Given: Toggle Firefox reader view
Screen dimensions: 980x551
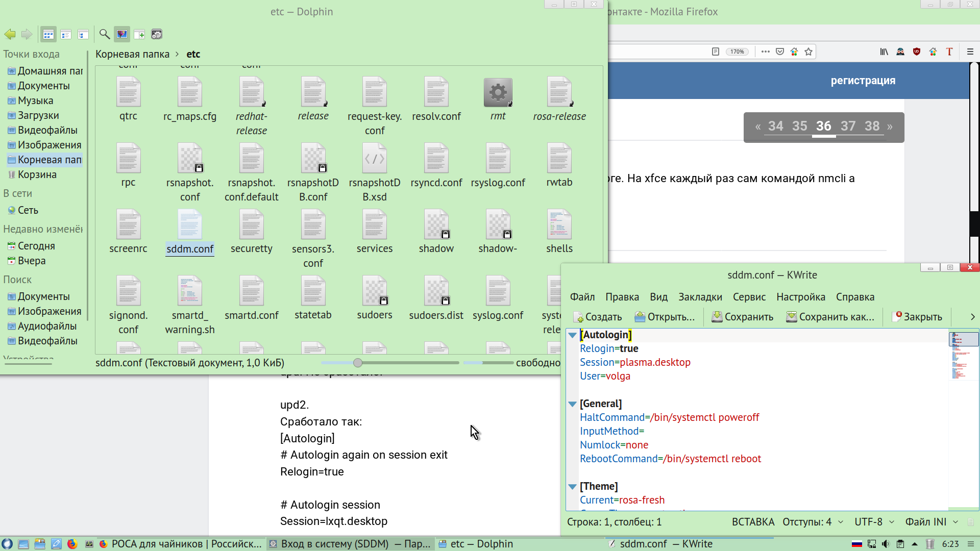Looking at the screenshot, I should (x=716, y=52).
